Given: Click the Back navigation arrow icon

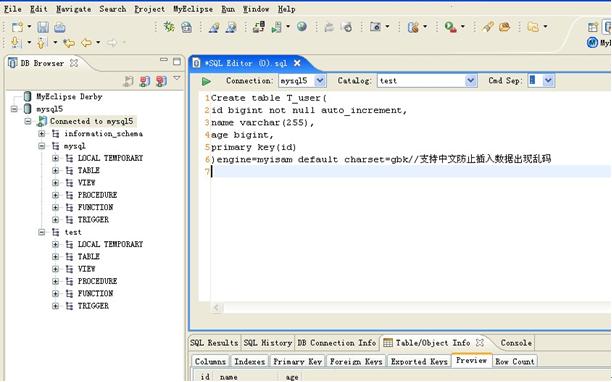Looking at the screenshot, I should coord(86,43).
